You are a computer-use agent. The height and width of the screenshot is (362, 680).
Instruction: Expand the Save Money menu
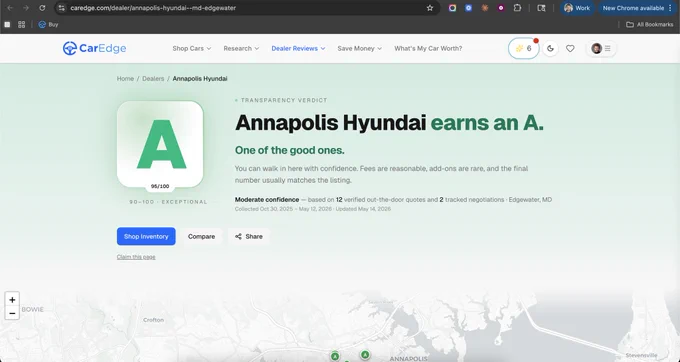360,49
